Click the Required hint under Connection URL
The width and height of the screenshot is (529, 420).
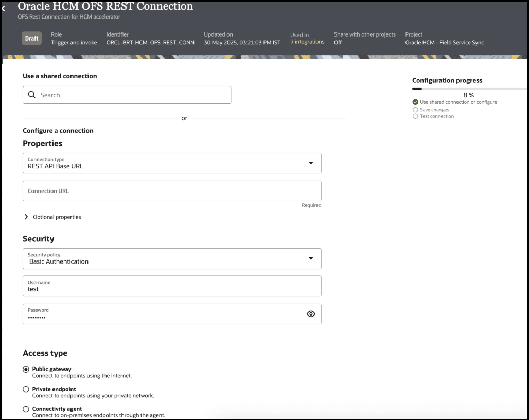click(x=311, y=205)
